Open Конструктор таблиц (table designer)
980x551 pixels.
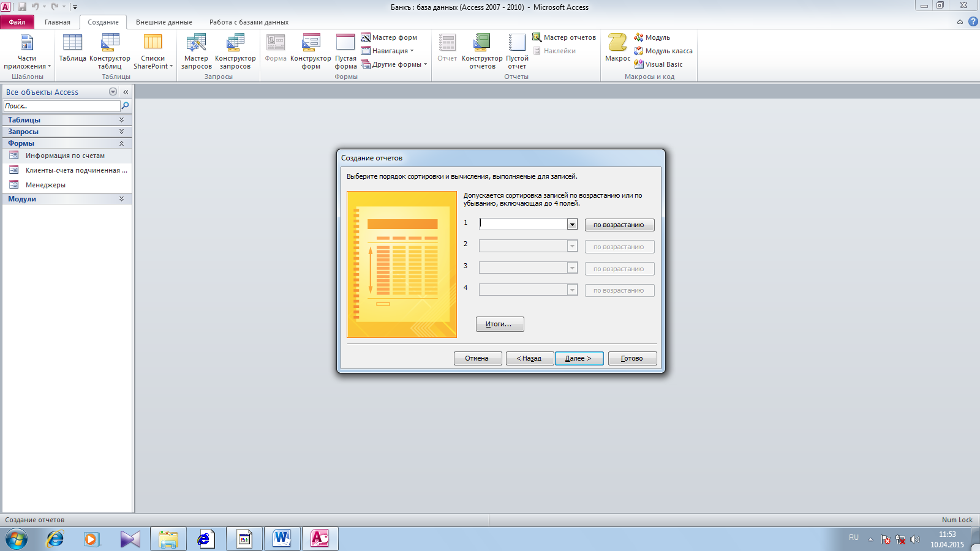pos(110,51)
